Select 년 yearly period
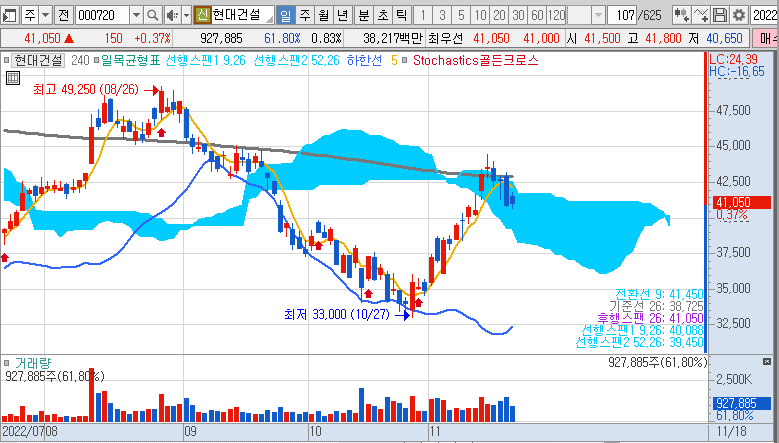Screen dimensions: 779x443 tap(342, 15)
